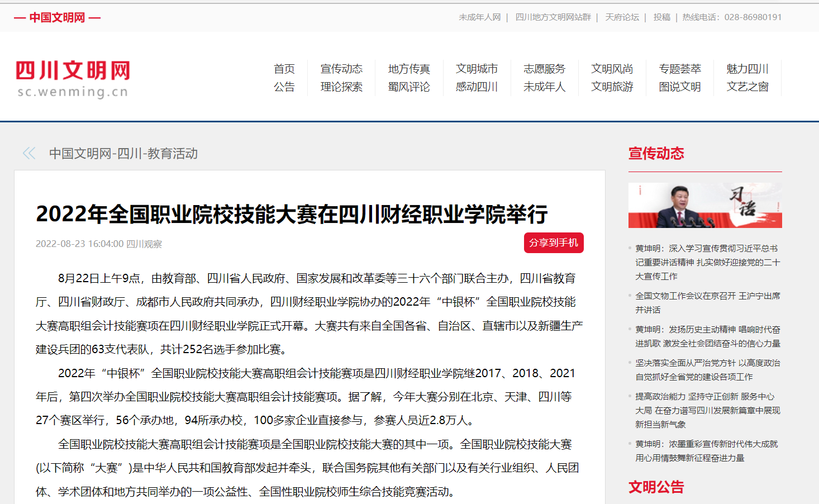
Task: Open the 公告 navigation item
Action: 284,88
